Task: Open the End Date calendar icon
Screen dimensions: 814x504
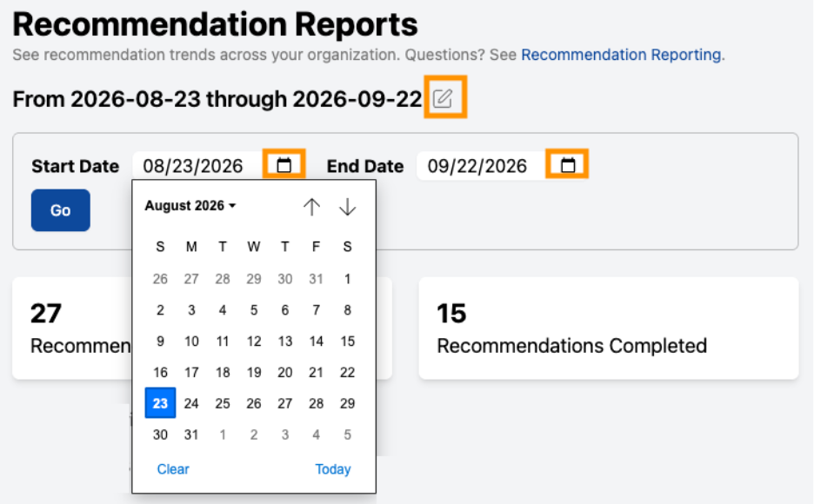Action: (568, 165)
